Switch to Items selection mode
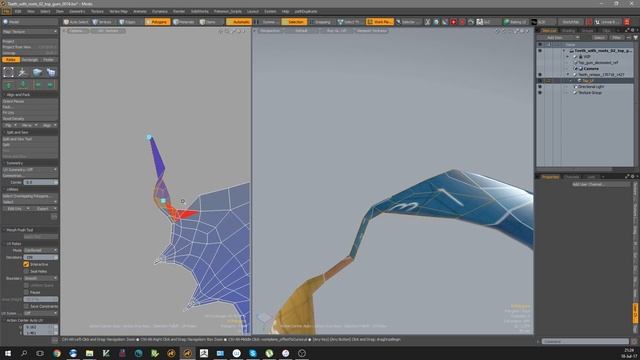This screenshot has width=640, height=360. point(209,22)
